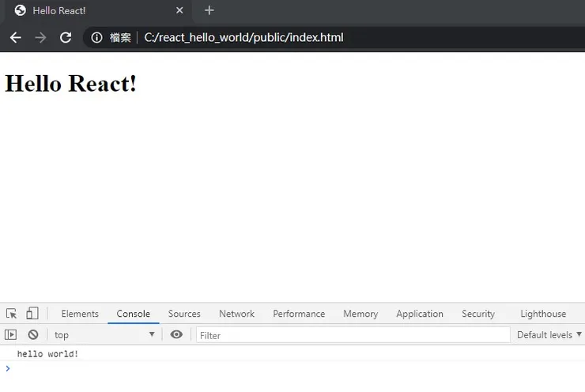
Task: Open the Memory tab
Action: (360, 314)
